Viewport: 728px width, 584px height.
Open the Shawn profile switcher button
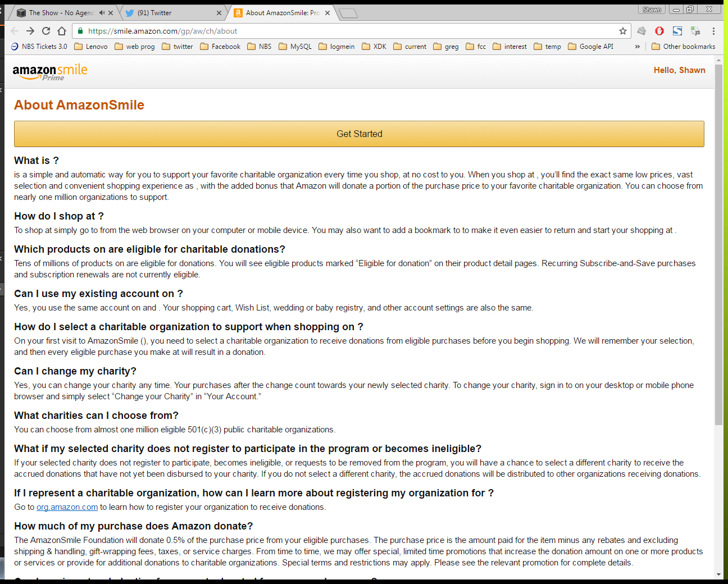click(652, 10)
